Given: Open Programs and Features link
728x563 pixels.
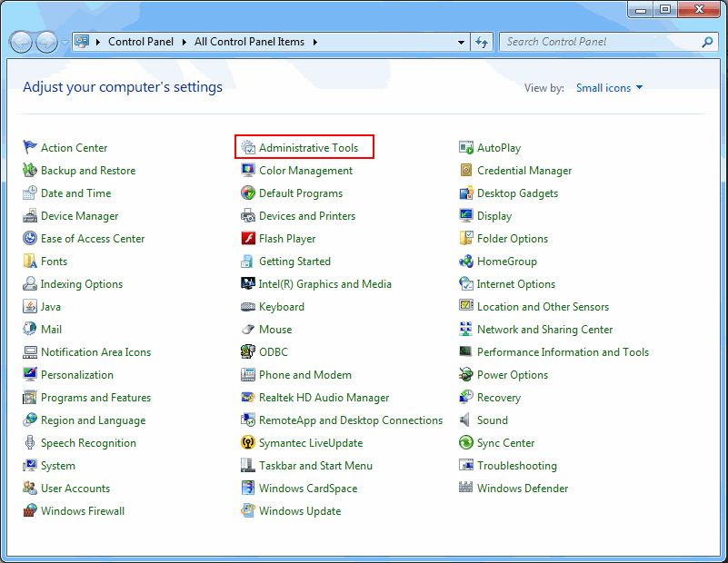Looking at the screenshot, I should click(95, 398).
